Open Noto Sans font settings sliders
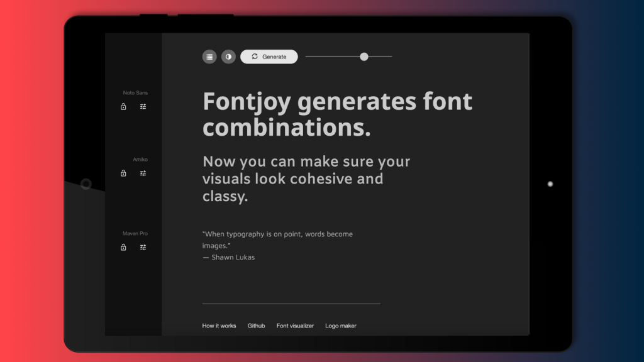This screenshot has height=362, width=644. coord(143,107)
